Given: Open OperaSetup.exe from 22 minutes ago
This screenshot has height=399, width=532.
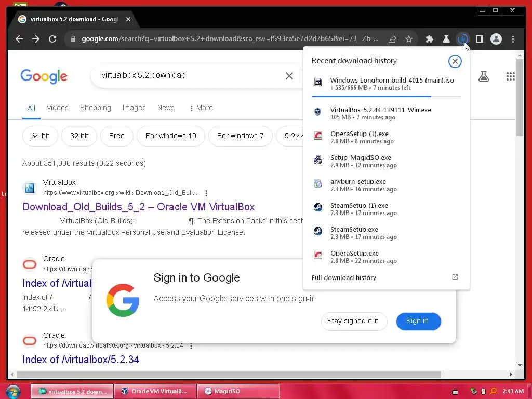Looking at the screenshot, I should tap(386, 257).
